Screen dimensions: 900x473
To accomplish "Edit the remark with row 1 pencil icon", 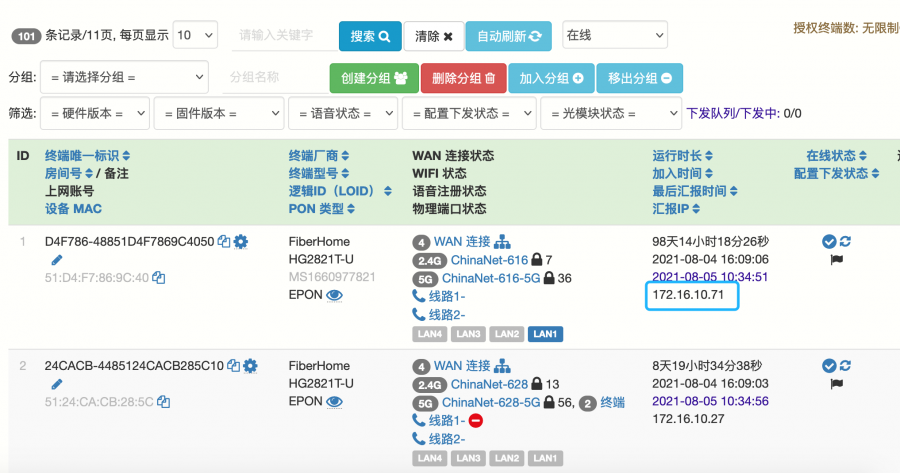I will click(57, 260).
